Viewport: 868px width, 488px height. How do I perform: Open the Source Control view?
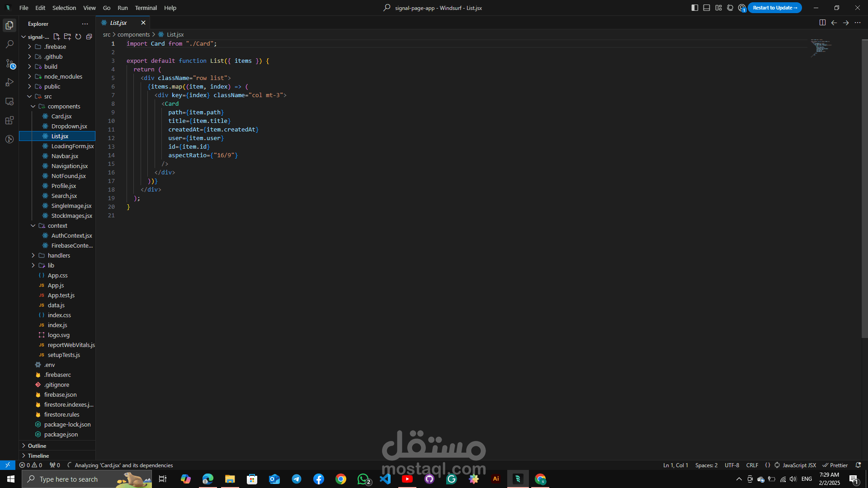pos(9,64)
